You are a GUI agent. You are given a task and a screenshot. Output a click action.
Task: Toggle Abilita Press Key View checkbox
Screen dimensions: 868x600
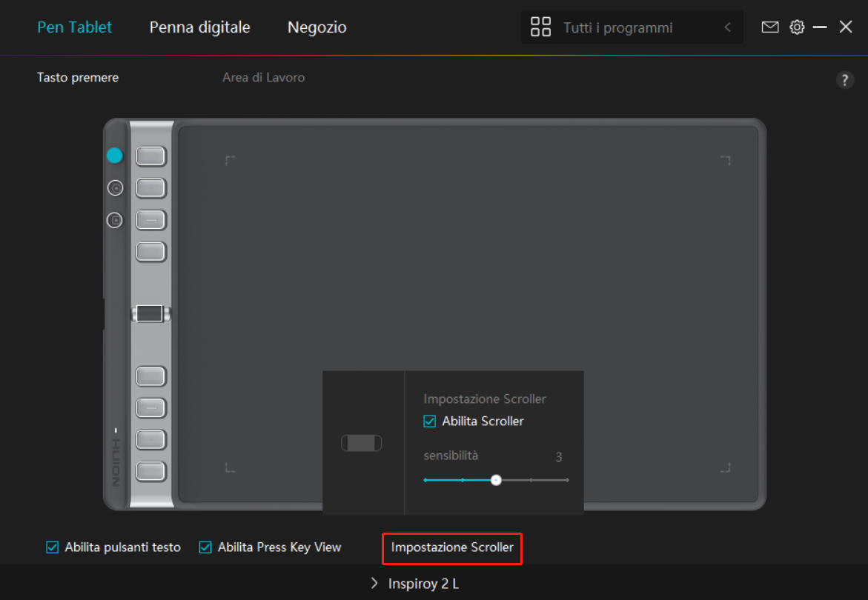(205, 547)
